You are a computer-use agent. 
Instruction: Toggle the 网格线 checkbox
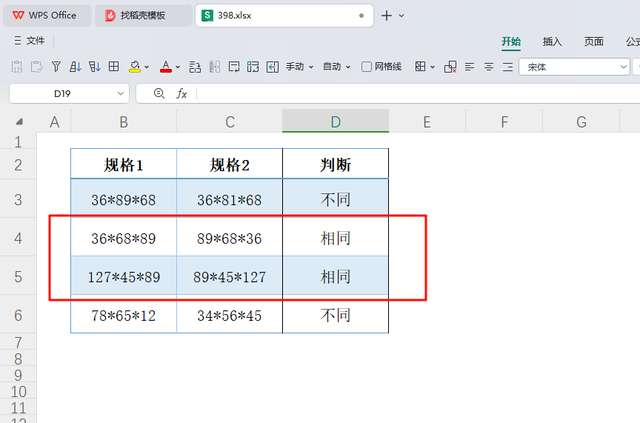[x=367, y=67]
